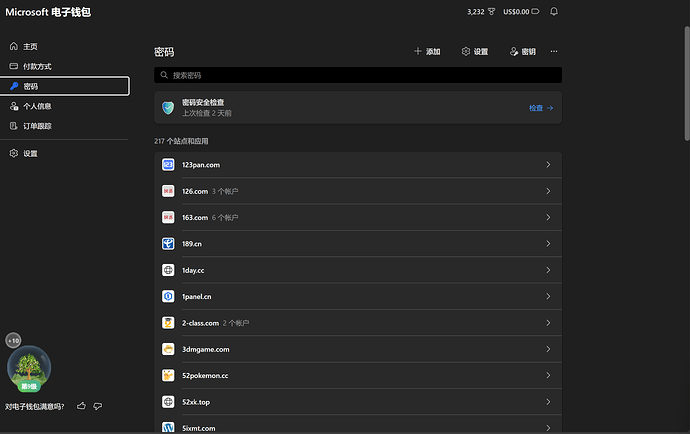The image size is (690, 434).
Task: Open the 1panel.cn password entry
Action: 358,296
